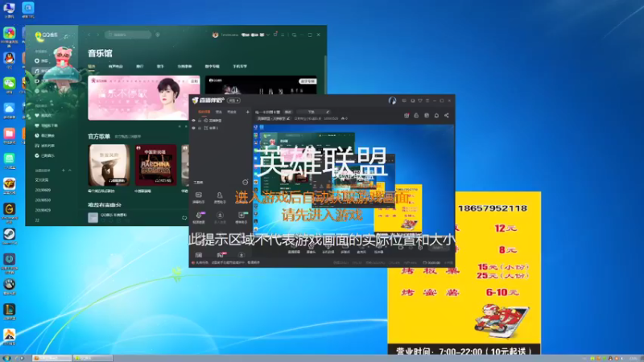Go forward in QQ Music navigation
Image resolution: width=644 pixels, height=362 pixels.
[x=97, y=35]
